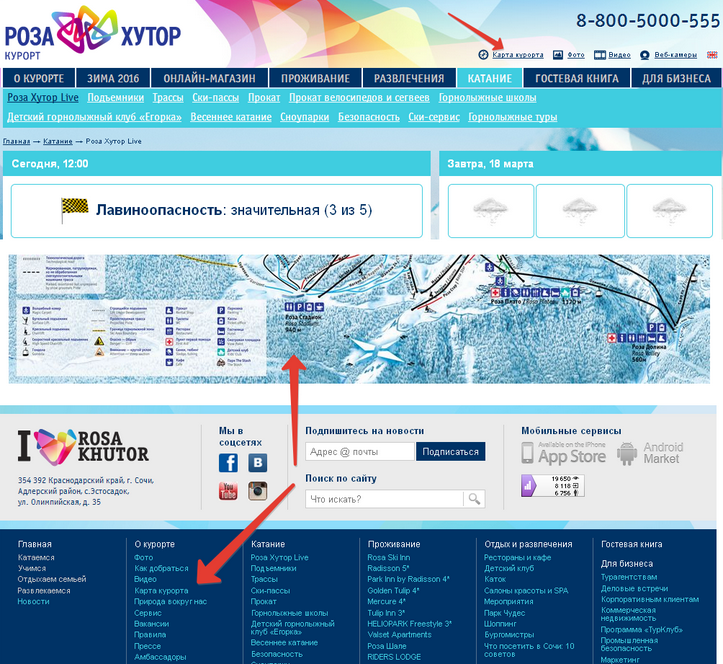
Task: Focus the Адрес @ почты email field
Action: click(x=360, y=451)
